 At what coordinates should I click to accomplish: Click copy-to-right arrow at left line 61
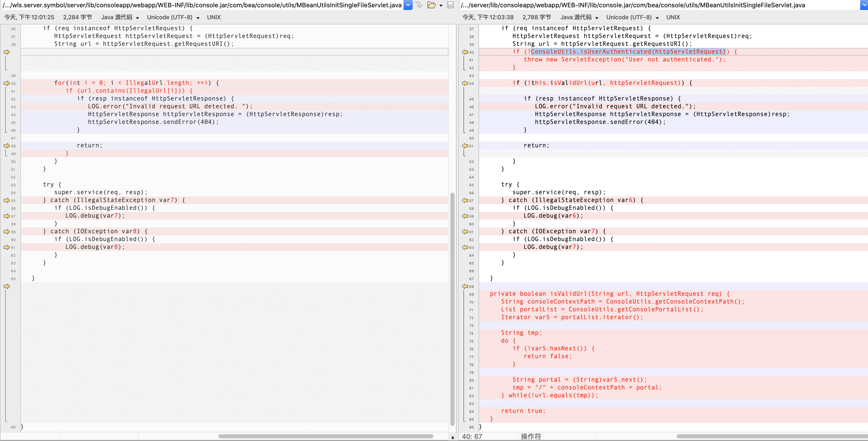click(7, 247)
